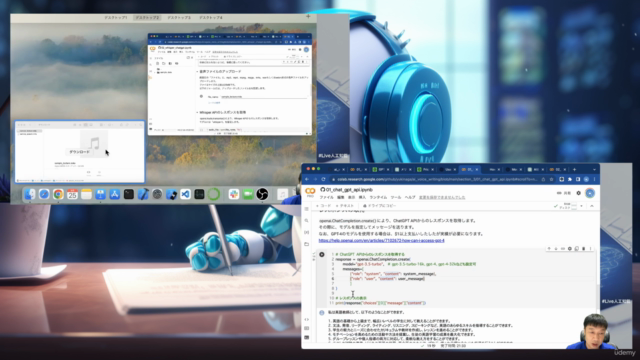
Task: Add a code cell with +コード button
Action: click(x=323, y=206)
